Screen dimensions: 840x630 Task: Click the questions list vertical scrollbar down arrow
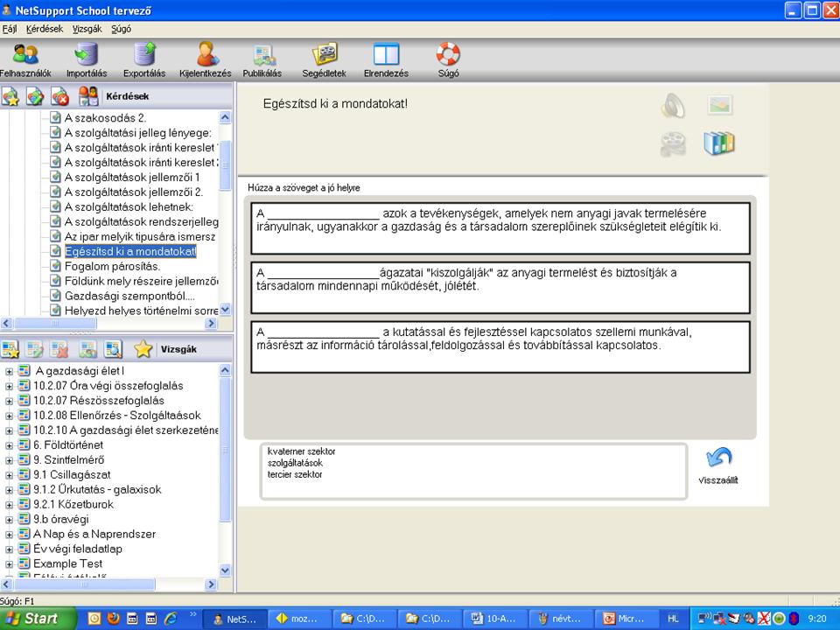pyautogui.click(x=225, y=309)
